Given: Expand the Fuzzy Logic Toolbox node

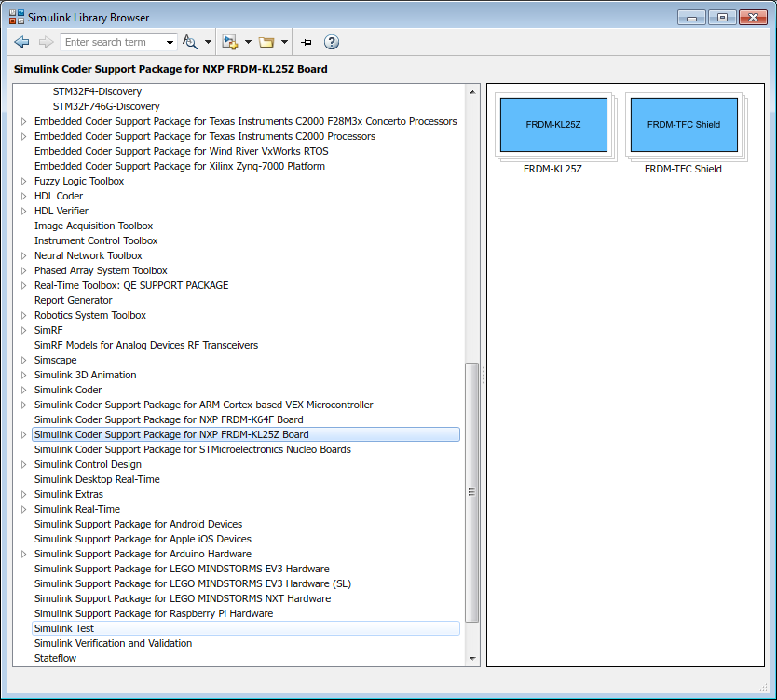Looking at the screenshot, I should (24, 181).
